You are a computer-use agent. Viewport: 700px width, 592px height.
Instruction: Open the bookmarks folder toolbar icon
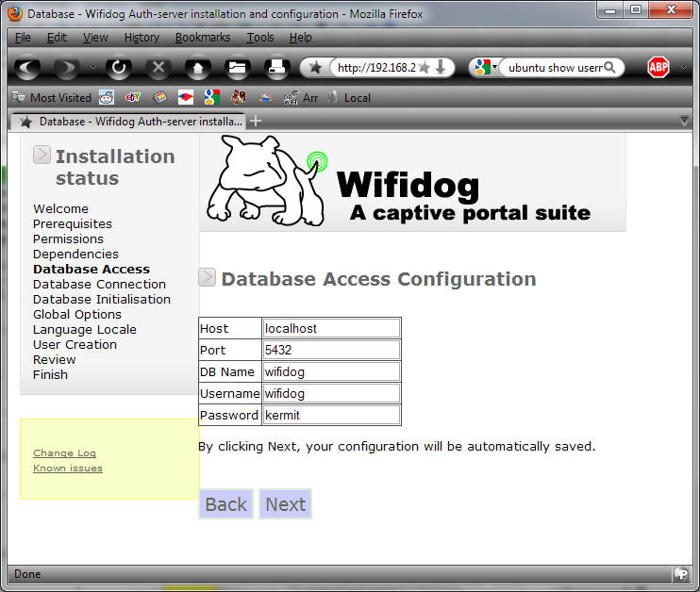(x=237, y=68)
